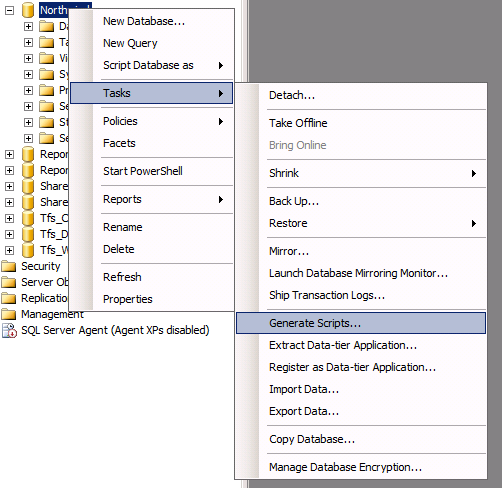Click the Tfs_D database icon
This screenshot has height=488, width=502.
tap(28, 234)
